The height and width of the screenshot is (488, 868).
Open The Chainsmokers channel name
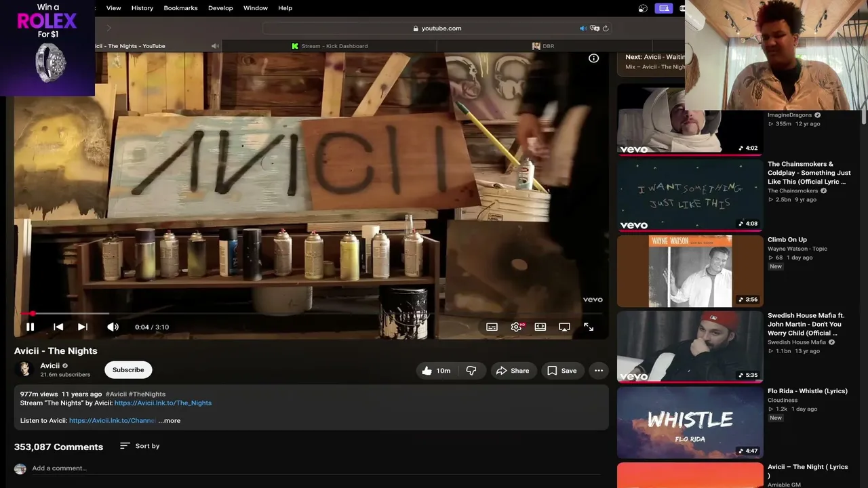[793, 191]
